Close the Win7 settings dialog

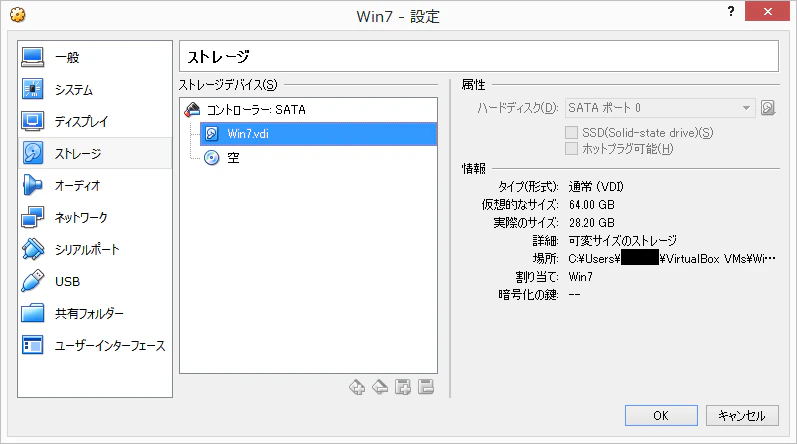pos(767,11)
